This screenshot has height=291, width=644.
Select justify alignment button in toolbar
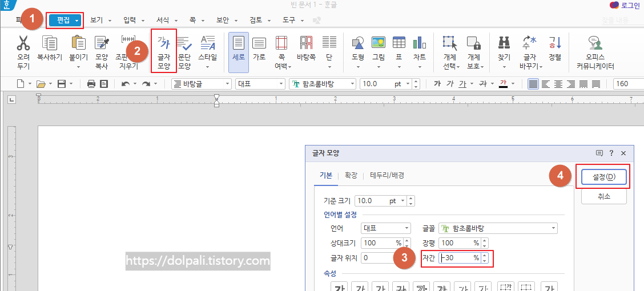coord(533,84)
